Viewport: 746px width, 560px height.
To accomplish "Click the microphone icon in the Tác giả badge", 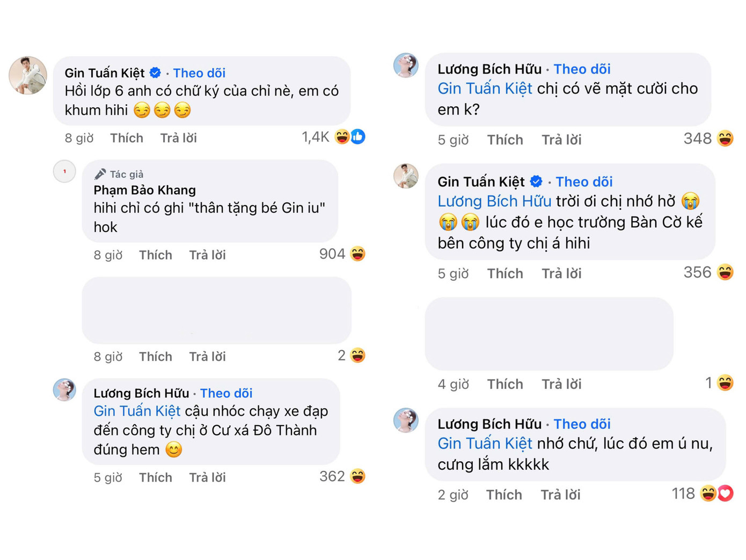I will [100, 173].
